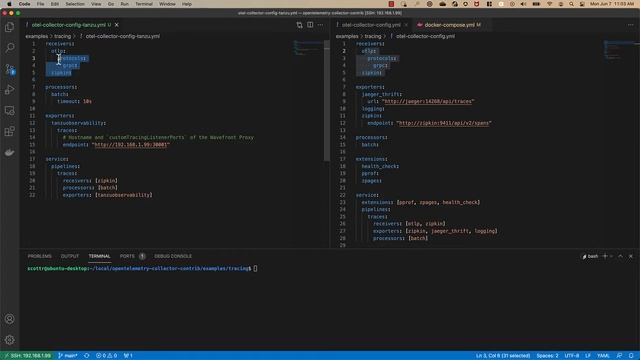The image size is (640, 360).
Task: Open the new terminal profile dropdown arrow
Action: coord(611,256)
